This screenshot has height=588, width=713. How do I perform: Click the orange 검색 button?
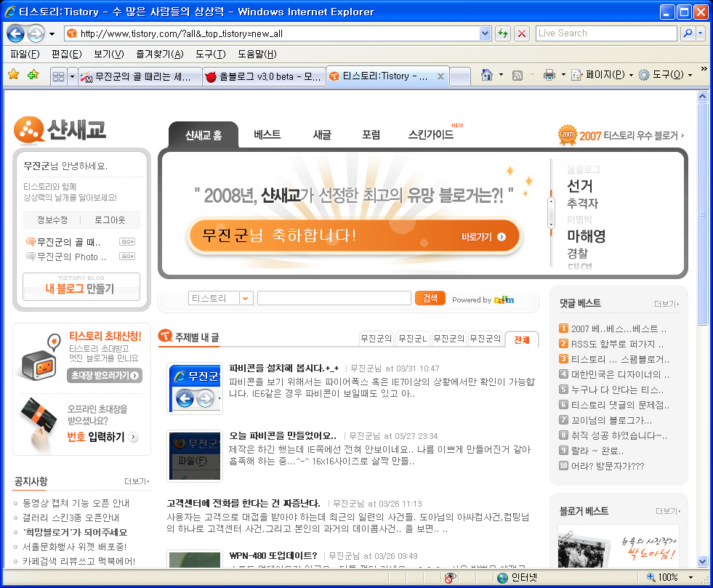[430, 298]
